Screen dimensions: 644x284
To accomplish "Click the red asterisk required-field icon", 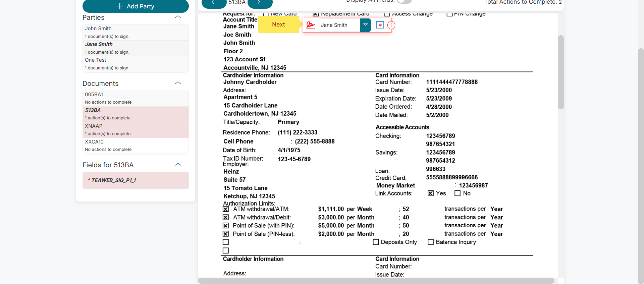I will click(380, 25).
